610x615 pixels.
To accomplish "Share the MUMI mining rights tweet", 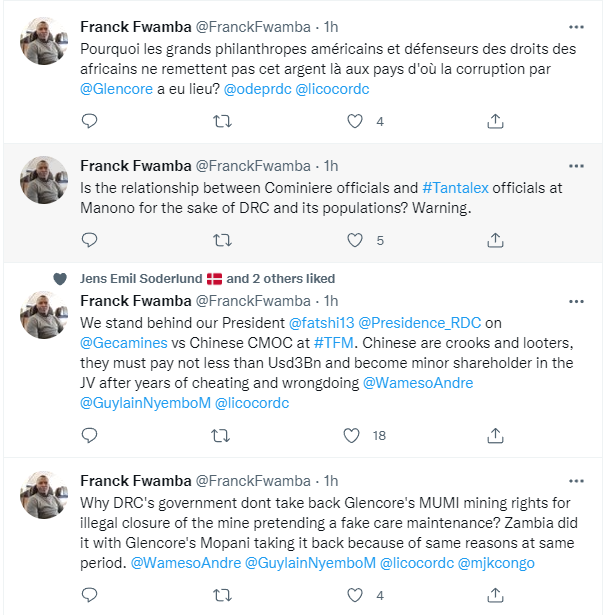I will [x=495, y=595].
